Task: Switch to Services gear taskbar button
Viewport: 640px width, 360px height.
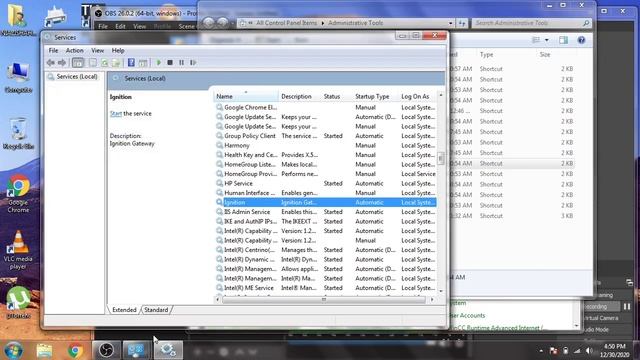Action: [168, 350]
